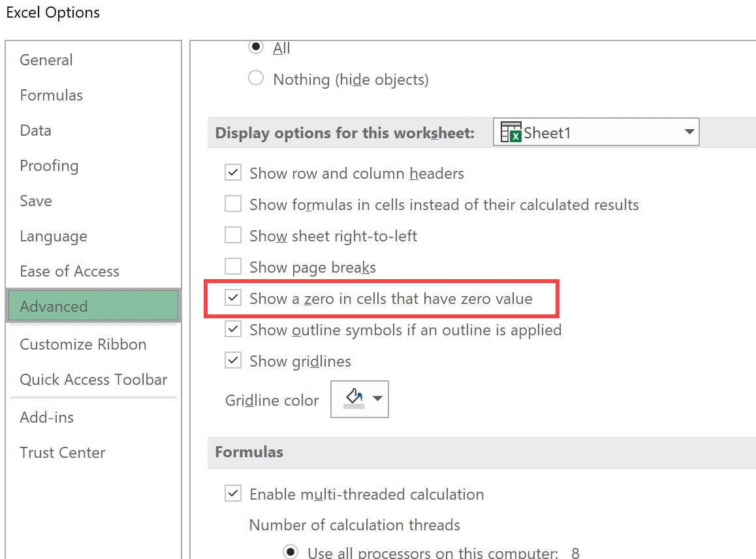Click Display options for this worksheet label

point(345,132)
